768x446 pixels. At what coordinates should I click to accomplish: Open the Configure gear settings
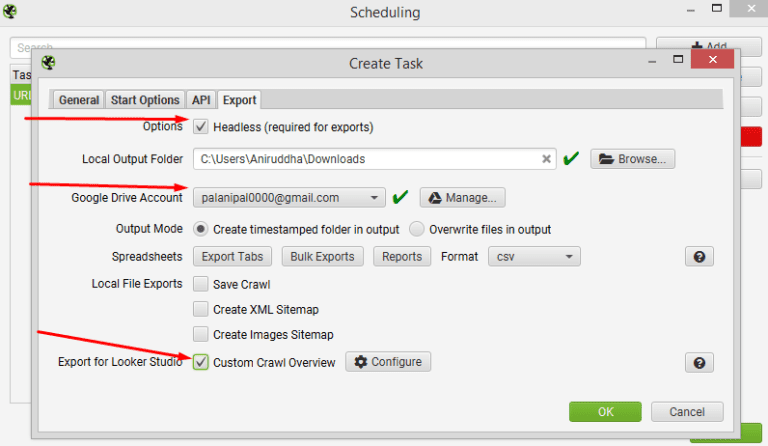pyautogui.click(x=388, y=362)
